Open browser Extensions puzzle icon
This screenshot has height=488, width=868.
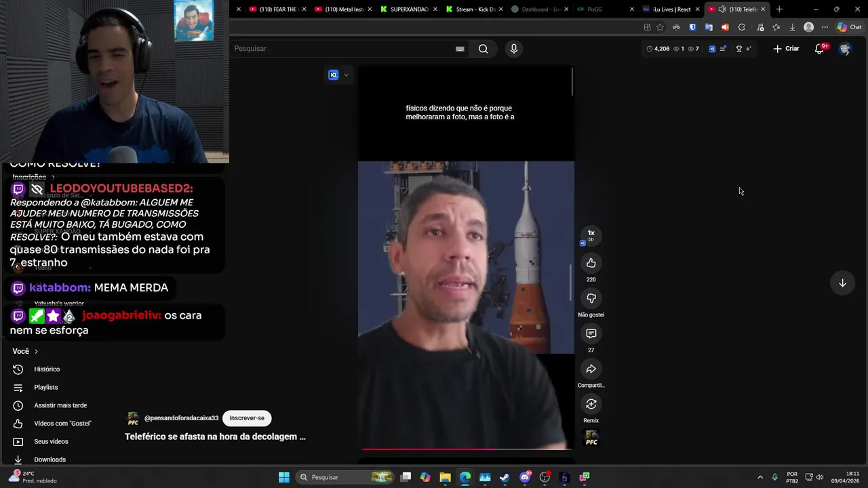[741, 27]
